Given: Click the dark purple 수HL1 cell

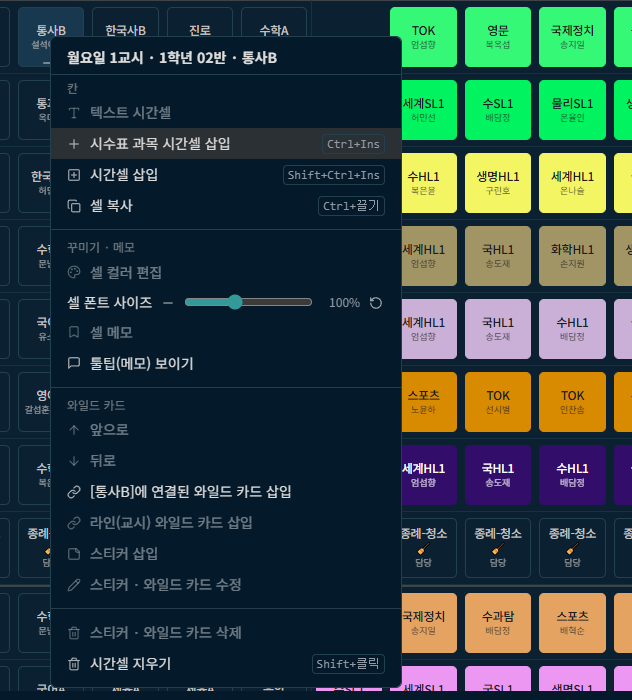Looking at the screenshot, I should click(573, 475).
